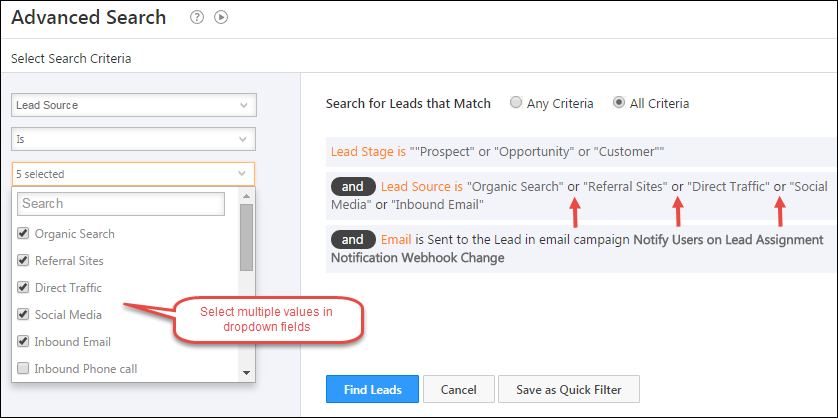
Task: Click the Find Leads button
Action: point(373,389)
